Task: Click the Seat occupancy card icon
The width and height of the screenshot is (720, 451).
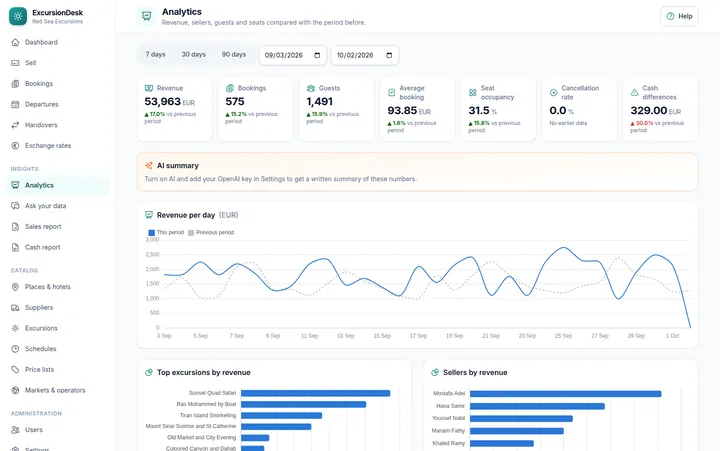Action: [472, 92]
